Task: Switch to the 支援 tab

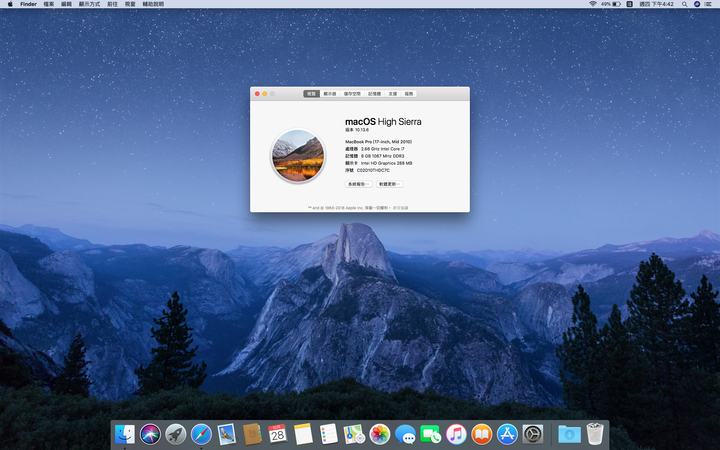Action: click(393, 94)
